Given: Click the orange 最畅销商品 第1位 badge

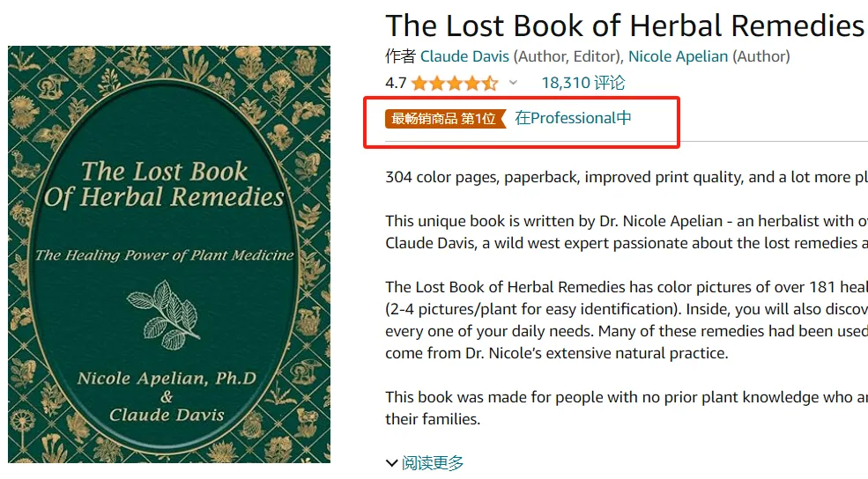Looking at the screenshot, I should tap(444, 119).
